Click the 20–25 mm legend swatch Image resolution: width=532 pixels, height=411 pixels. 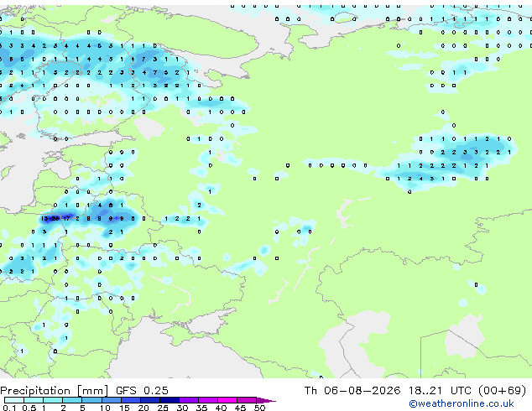coord(150,400)
